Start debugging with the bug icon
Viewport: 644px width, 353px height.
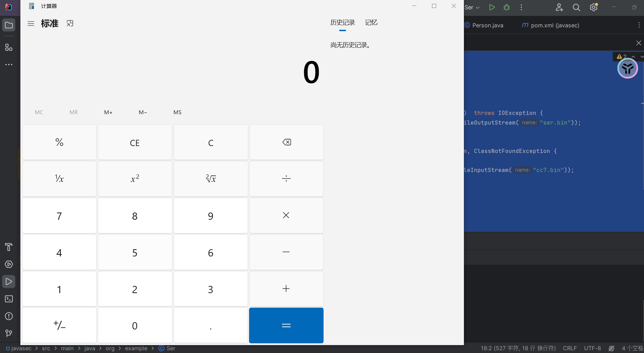point(506,7)
